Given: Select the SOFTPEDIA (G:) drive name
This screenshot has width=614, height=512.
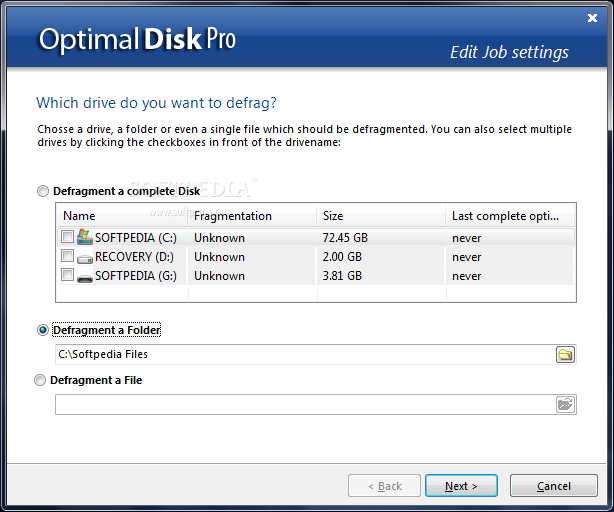Looking at the screenshot, I should coord(136,276).
